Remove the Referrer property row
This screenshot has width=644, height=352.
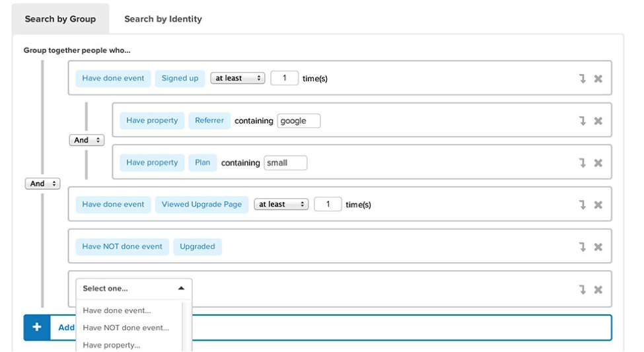coord(598,121)
